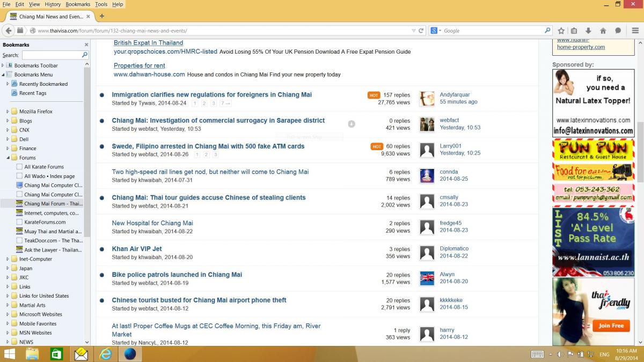Click the Lanna IST A Level ad banner
644x362 pixels.
[593, 242]
